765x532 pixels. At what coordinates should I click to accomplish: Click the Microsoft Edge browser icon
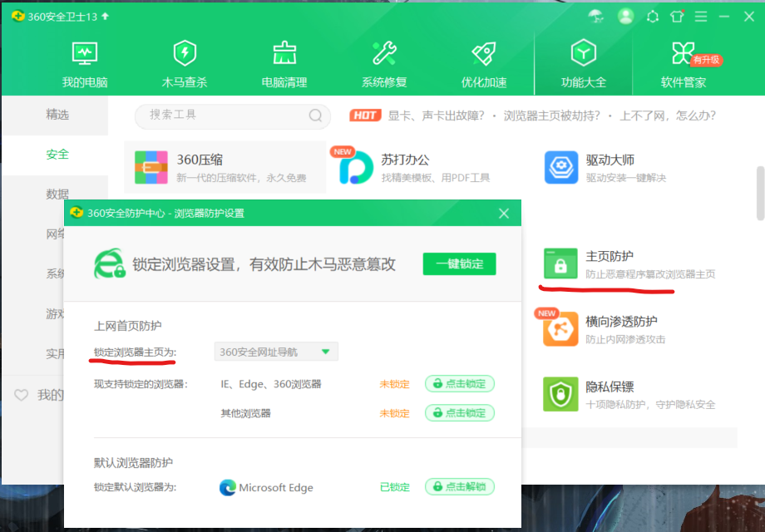tap(227, 488)
